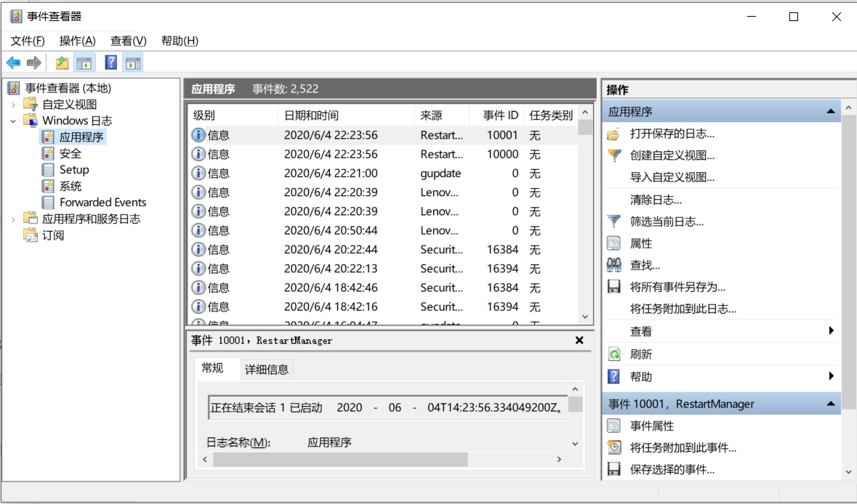Switch to the 详细信息 tab

(267, 370)
